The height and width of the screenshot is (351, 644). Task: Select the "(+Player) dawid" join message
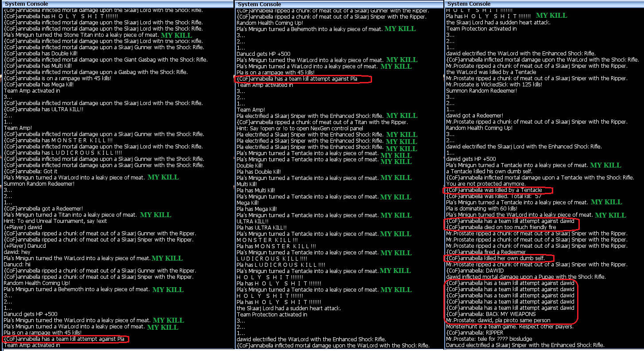23,227
